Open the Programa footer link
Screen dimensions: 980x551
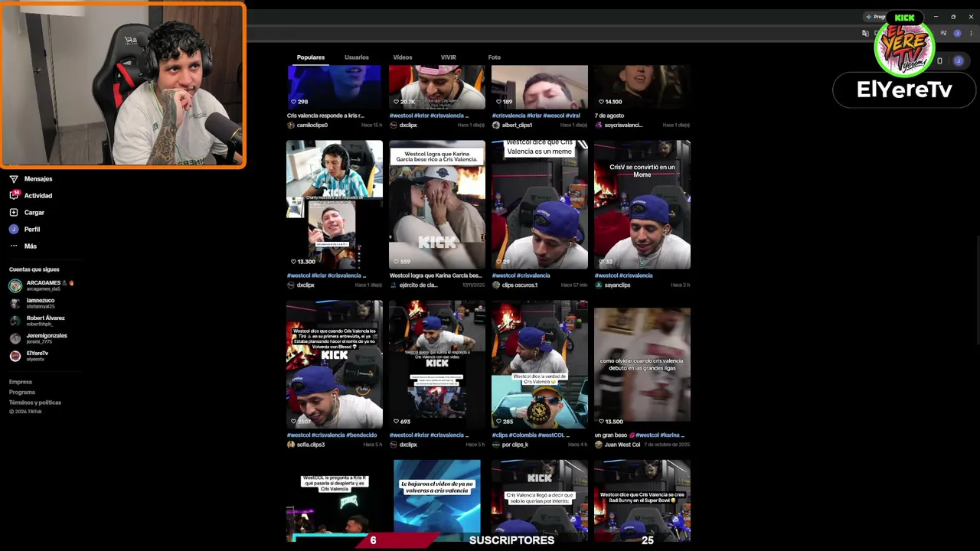pyautogui.click(x=22, y=392)
